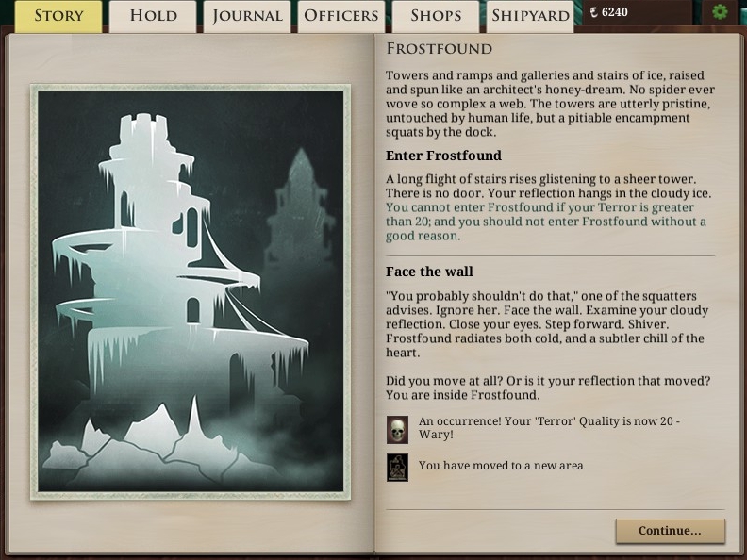747x560 pixels.
Task: Click the Continue... button
Action: [x=671, y=531]
